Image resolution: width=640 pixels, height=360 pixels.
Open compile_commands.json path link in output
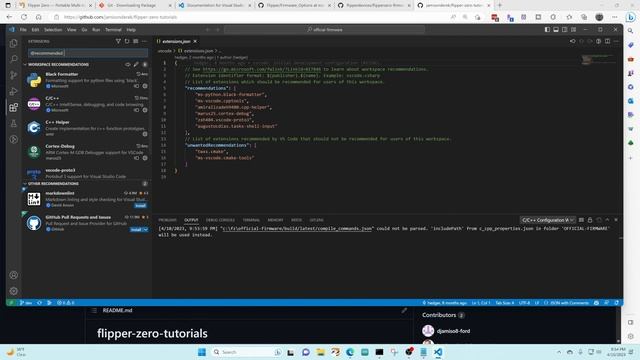(x=297, y=229)
